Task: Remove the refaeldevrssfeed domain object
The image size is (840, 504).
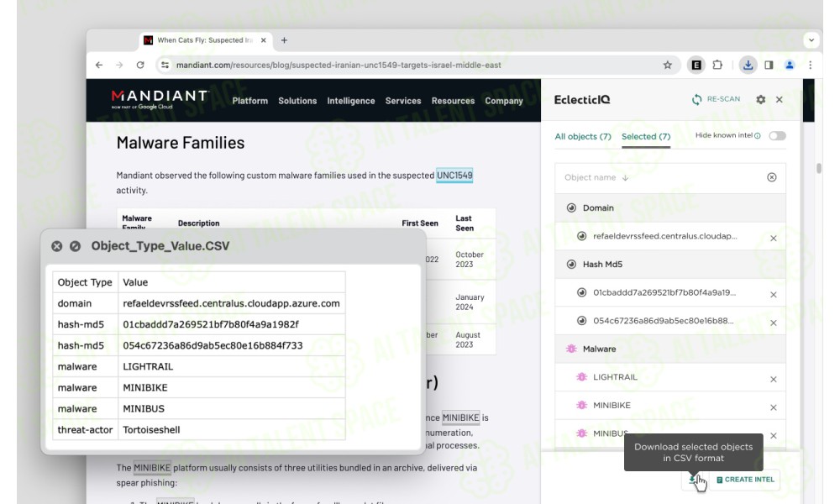Action: pyautogui.click(x=774, y=239)
